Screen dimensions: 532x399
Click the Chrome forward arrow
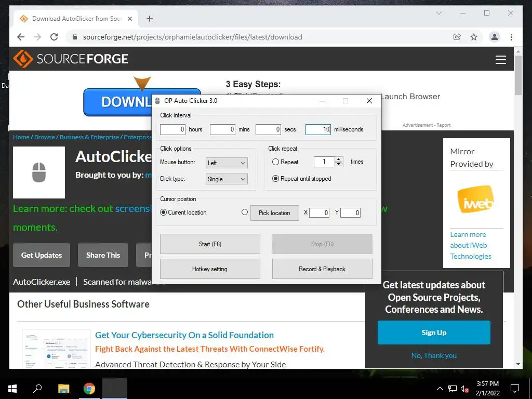pos(37,37)
